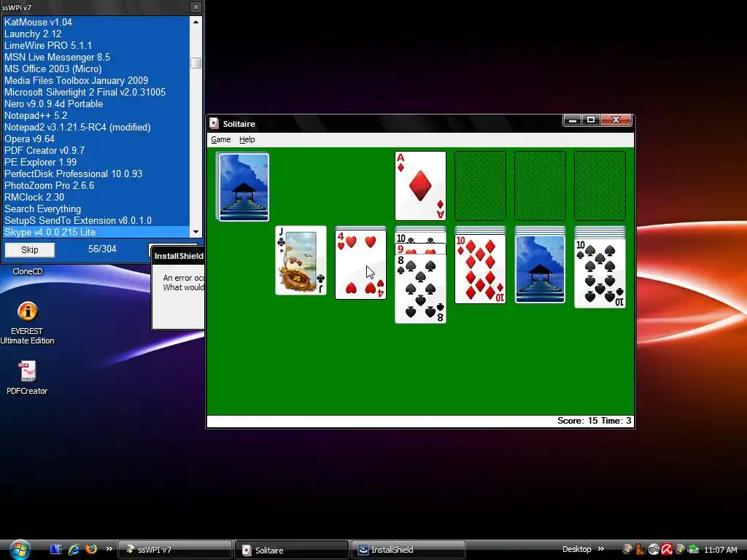
Task: Minimize the Solitaire window
Action: 573,120
